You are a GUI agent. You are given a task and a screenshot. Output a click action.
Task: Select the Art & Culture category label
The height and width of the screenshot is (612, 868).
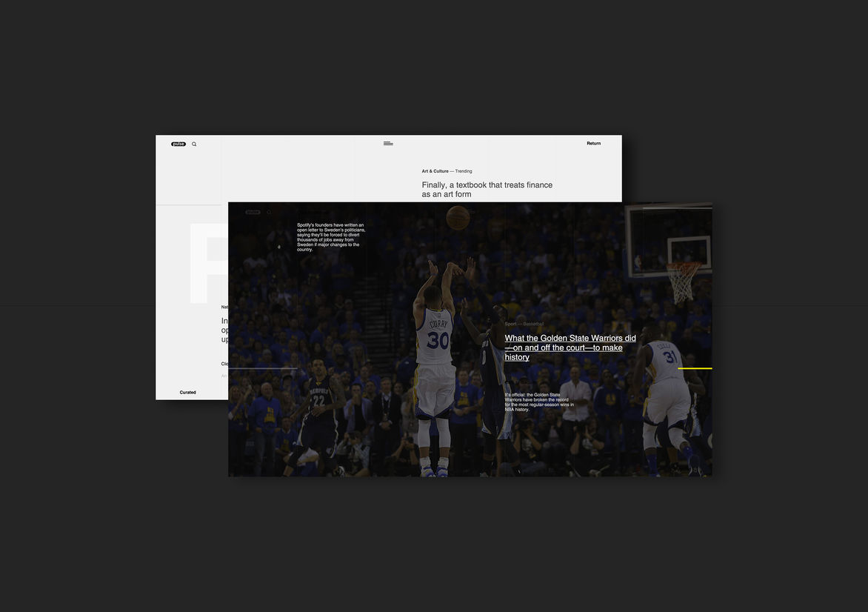tap(435, 171)
